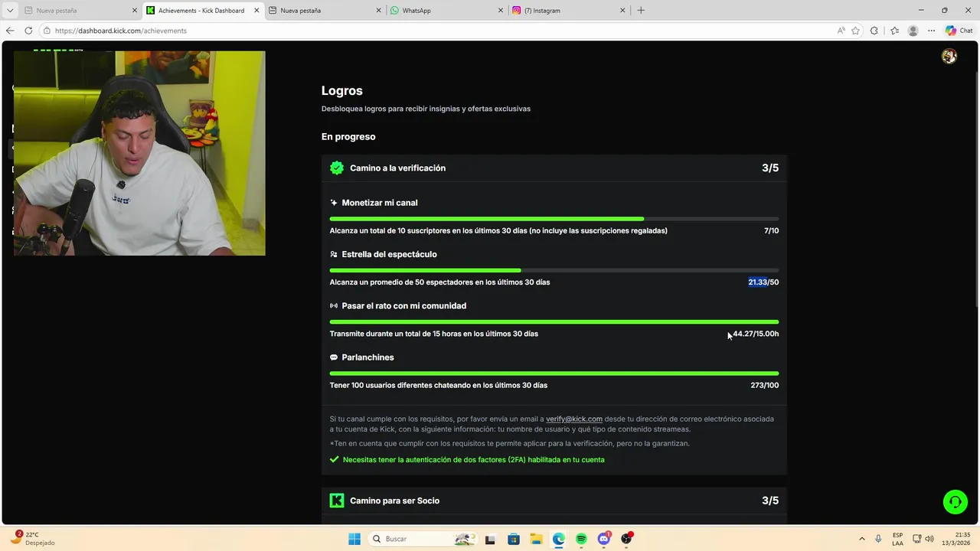Click the highlighted 21.33/50 viewers value
Screen dimensions: 980x551
point(763,282)
